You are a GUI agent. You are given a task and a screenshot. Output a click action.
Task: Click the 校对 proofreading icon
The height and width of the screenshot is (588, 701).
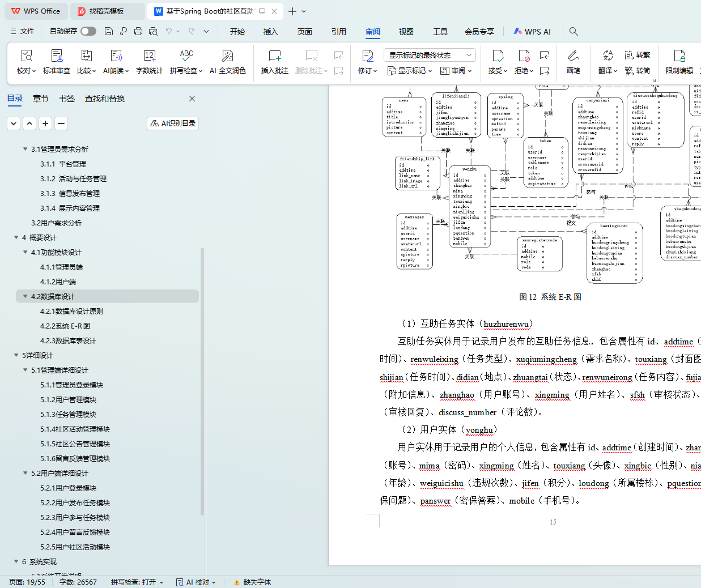point(26,56)
